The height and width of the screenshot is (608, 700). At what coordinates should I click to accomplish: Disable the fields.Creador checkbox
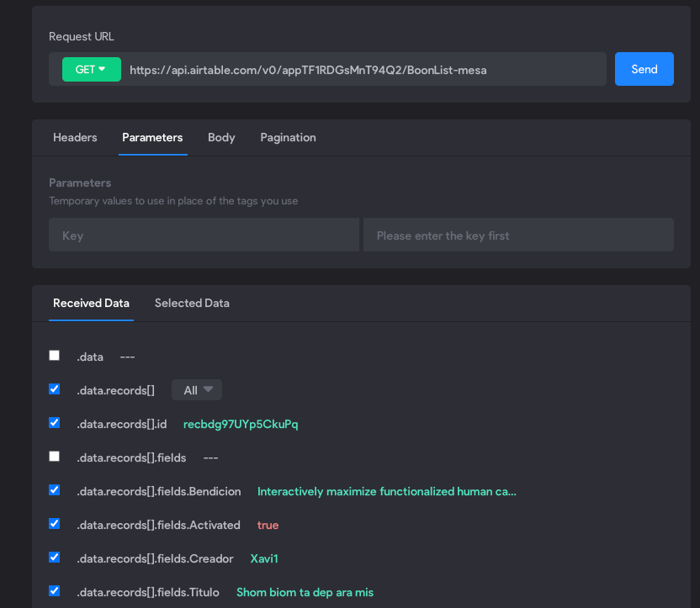(x=55, y=558)
